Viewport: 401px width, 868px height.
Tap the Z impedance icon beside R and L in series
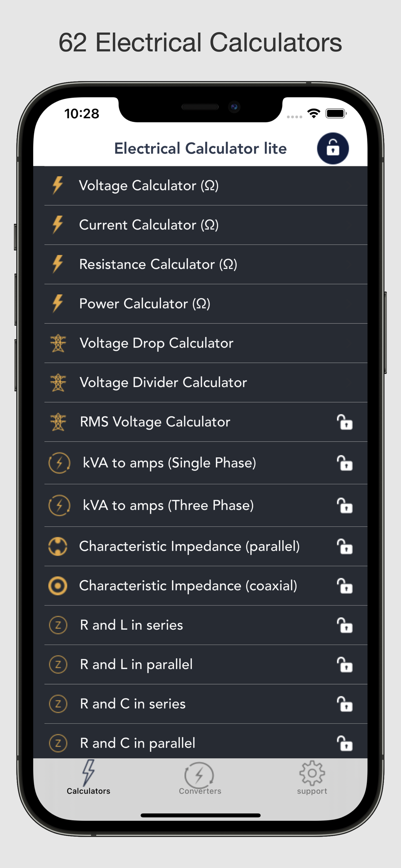point(58,625)
